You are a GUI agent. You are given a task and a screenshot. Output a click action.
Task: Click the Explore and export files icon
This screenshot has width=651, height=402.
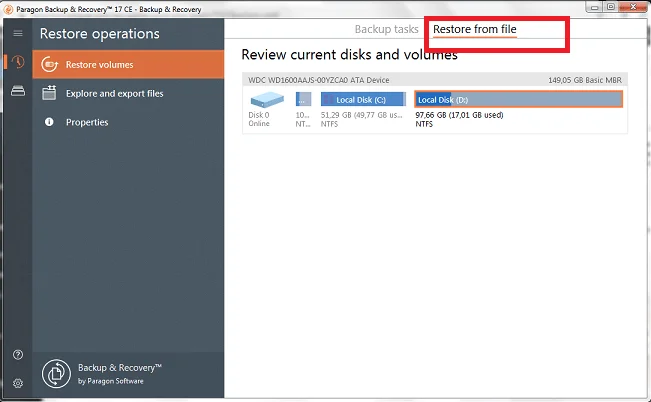click(49, 94)
